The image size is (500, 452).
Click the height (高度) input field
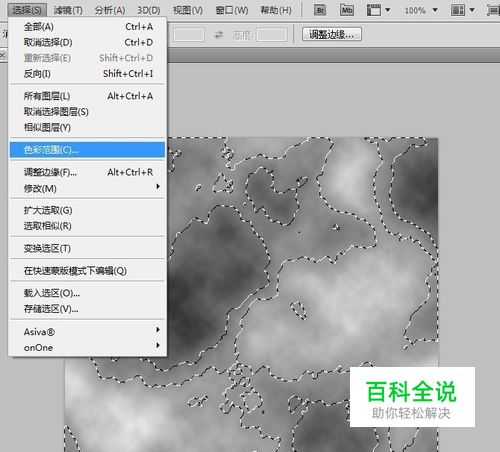272,34
